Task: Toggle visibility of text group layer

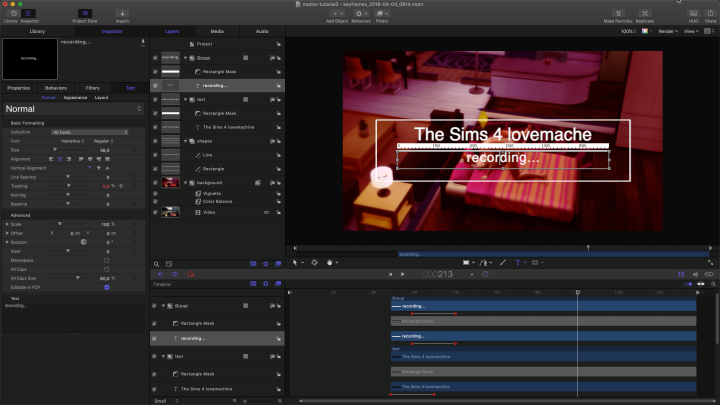Action: pyautogui.click(x=155, y=100)
